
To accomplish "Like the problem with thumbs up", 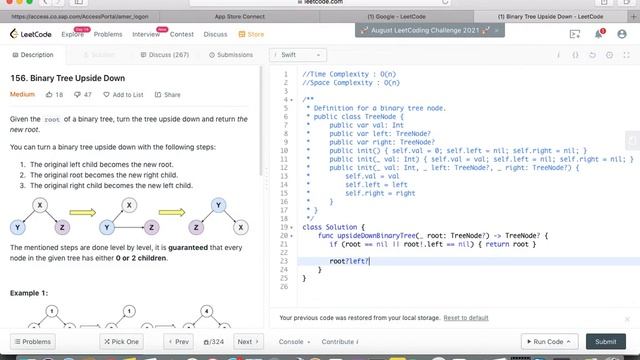I will point(49,95).
